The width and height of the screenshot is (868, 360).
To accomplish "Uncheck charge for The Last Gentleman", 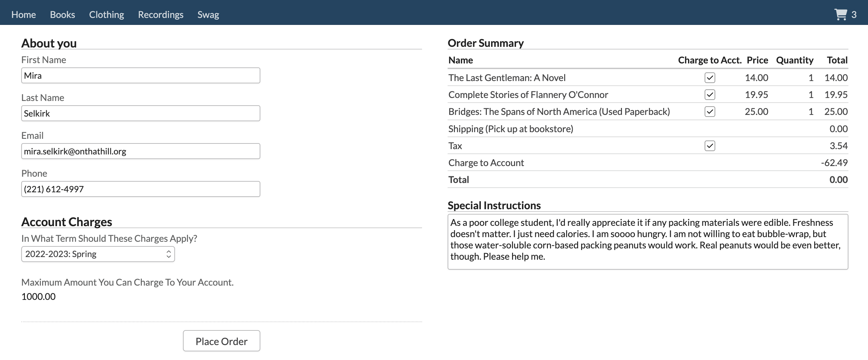I will point(710,78).
